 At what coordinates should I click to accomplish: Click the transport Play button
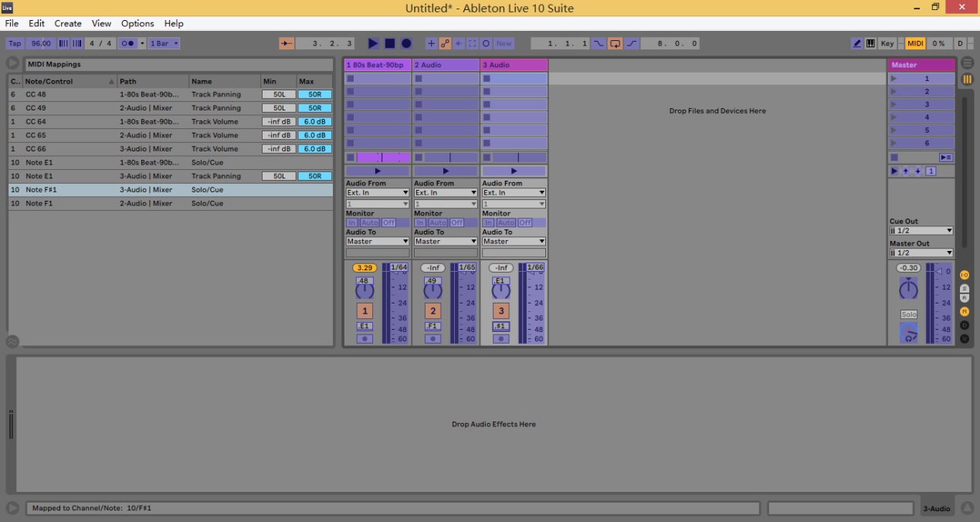tap(373, 44)
